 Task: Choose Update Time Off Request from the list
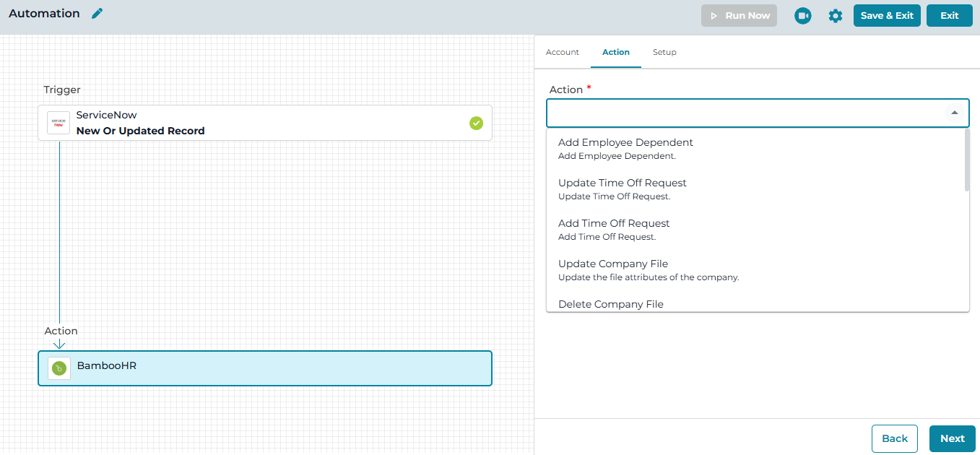(756, 189)
